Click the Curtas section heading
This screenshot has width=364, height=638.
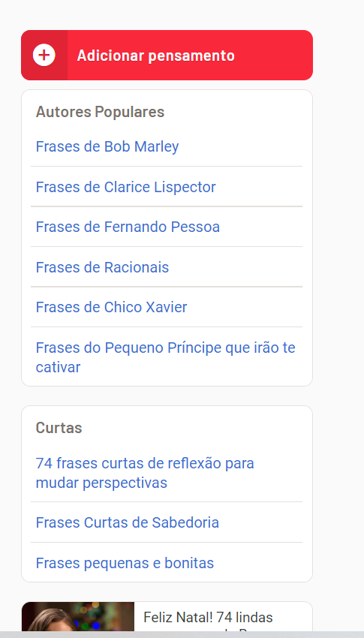pos(59,428)
